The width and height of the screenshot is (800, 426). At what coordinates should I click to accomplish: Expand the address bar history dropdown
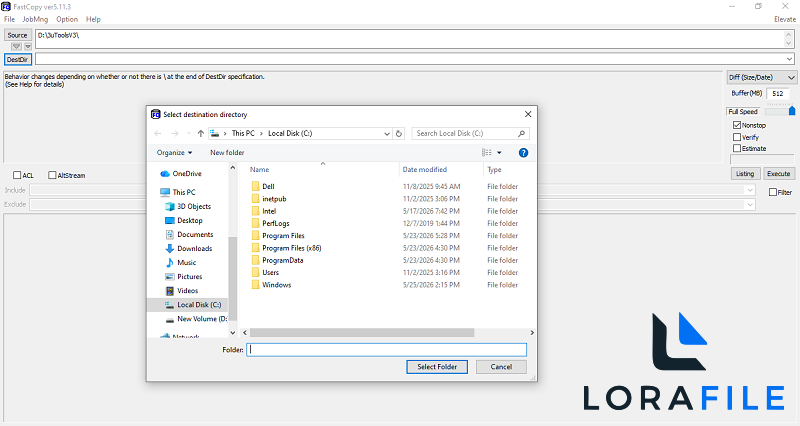click(387, 133)
